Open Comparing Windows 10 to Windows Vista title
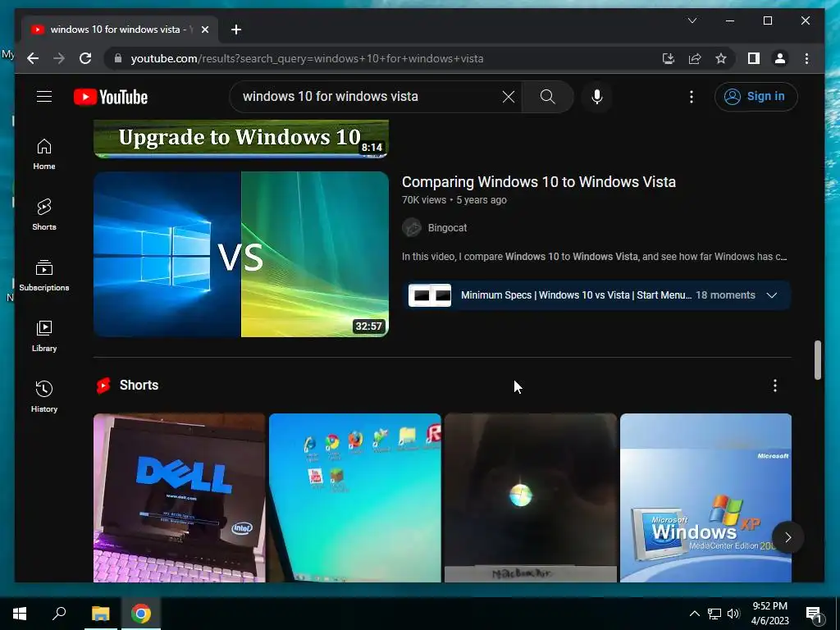The image size is (840, 630). (x=538, y=181)
